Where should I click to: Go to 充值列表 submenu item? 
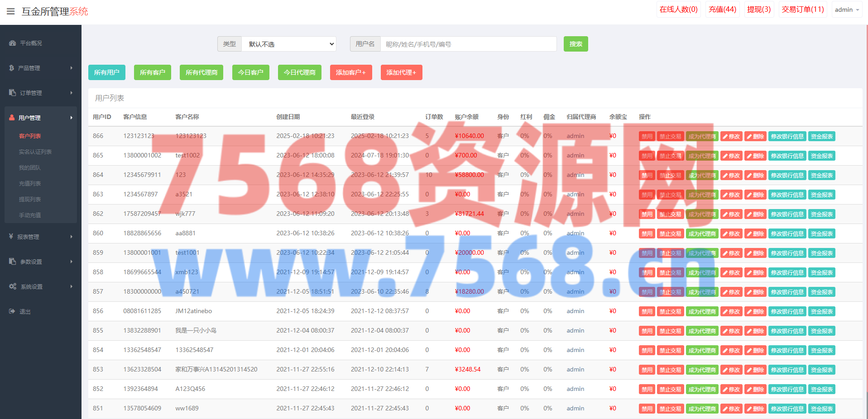(30, 183)
